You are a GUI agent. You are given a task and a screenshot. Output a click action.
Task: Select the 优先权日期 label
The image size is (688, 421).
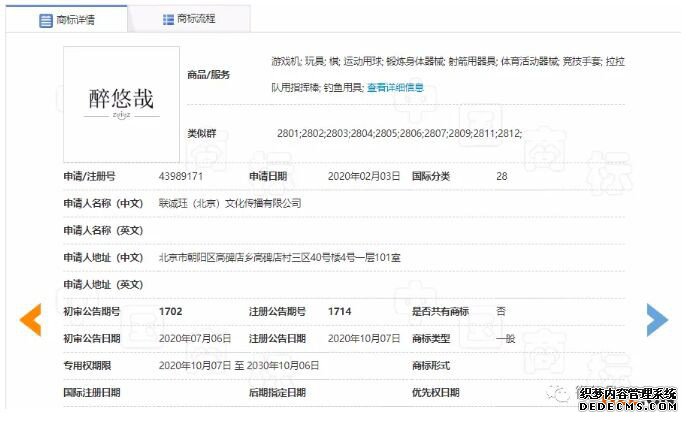tap(436, 392)
